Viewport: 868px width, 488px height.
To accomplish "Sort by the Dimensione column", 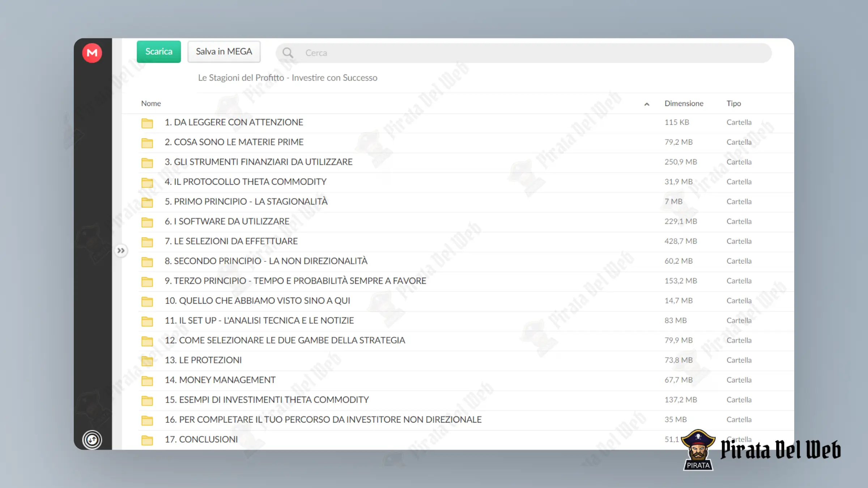I will point(684,103).
